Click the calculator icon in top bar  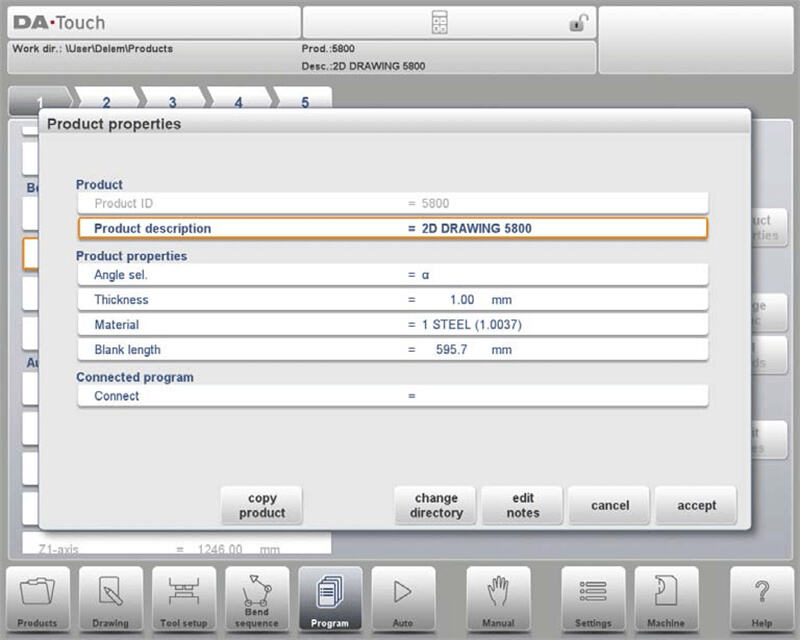click(x=439, y=23)
